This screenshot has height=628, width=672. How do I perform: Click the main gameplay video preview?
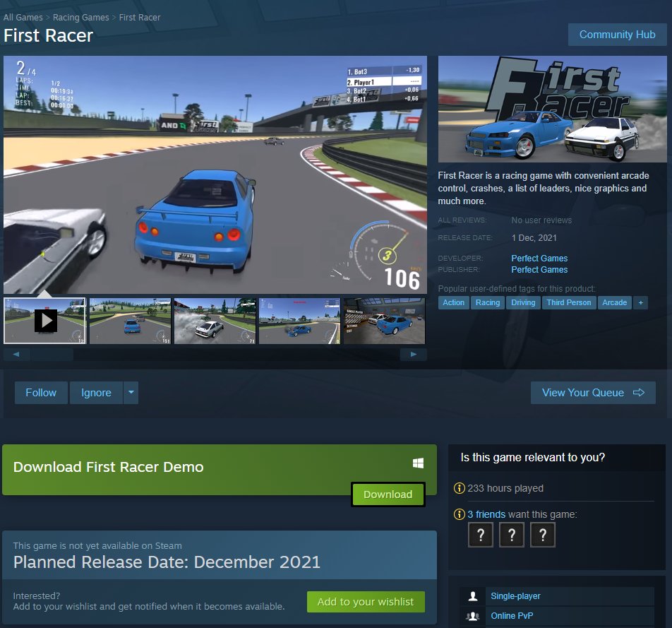click(x=215, y=174)
